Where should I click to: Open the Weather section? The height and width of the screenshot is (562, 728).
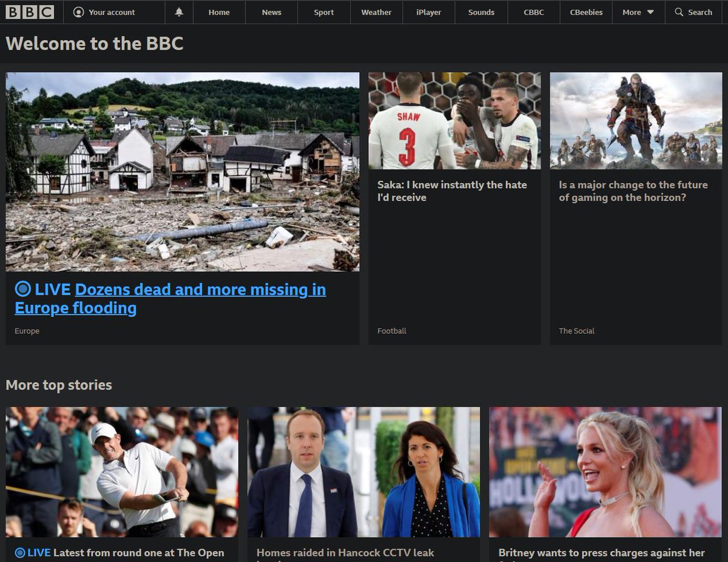point(376,12)
